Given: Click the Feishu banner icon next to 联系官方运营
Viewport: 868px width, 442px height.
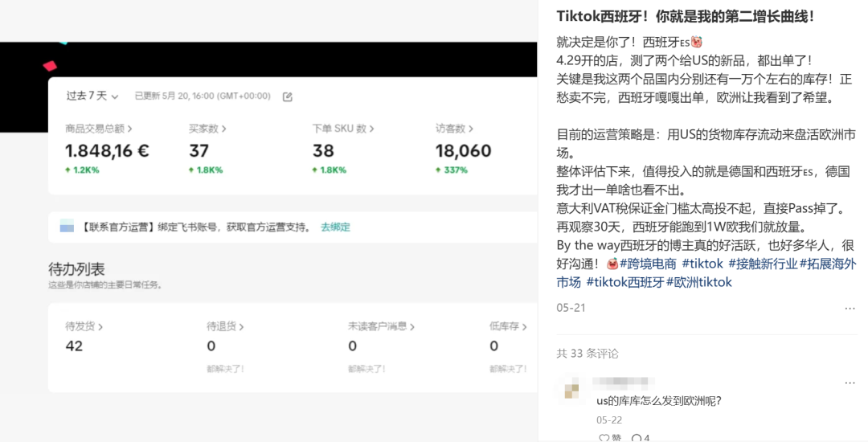Looking at the screenshot, I should coord(67,226).
